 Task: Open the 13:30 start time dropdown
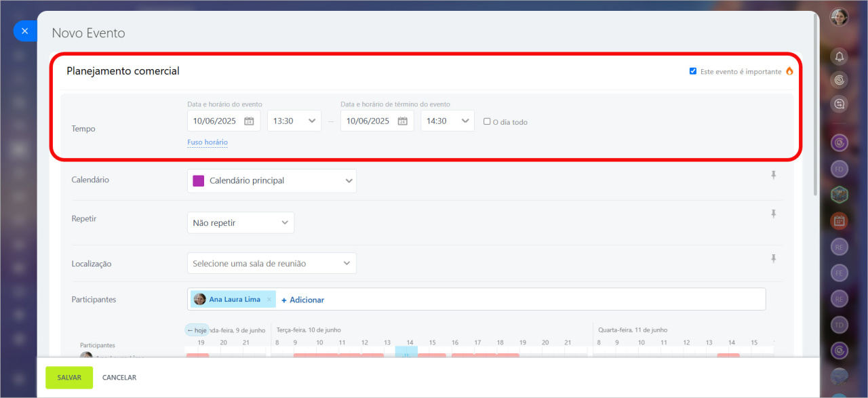click(x=294, y=121)
